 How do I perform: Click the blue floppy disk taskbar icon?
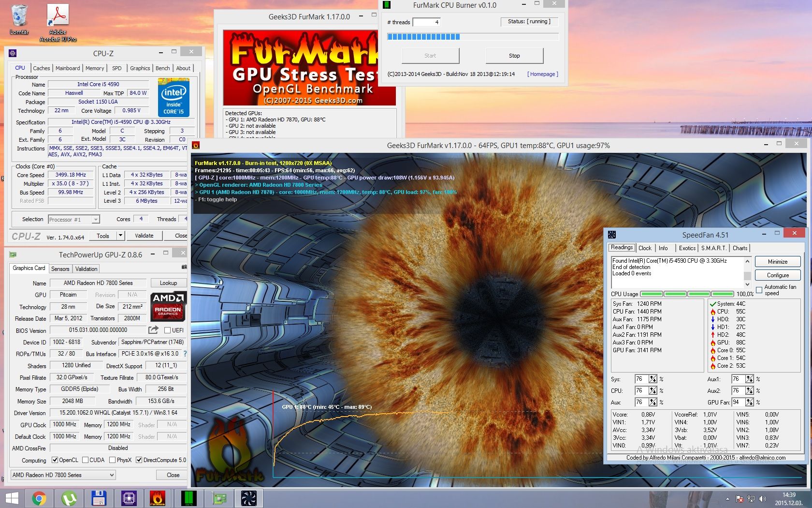[x=99, y=498]
